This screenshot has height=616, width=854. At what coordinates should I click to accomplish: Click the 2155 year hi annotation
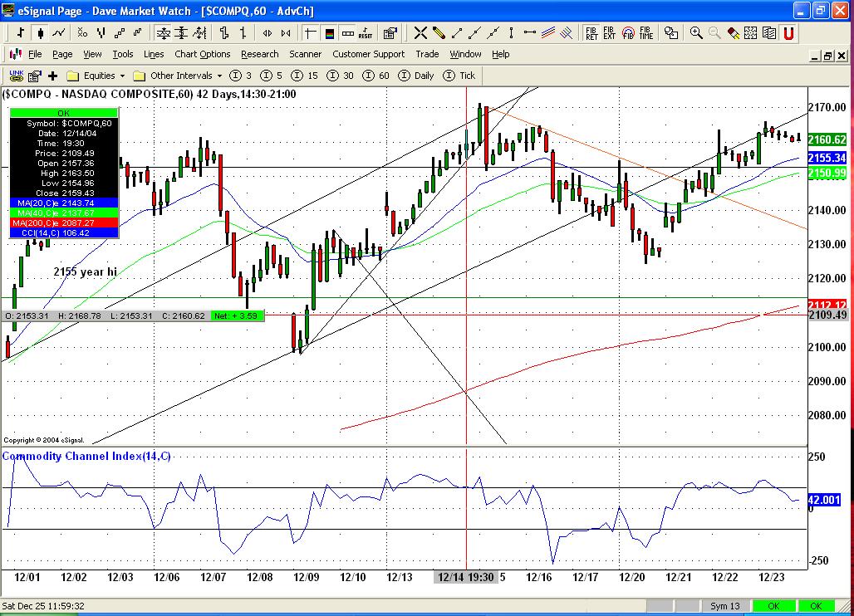[x=85, y=271]
